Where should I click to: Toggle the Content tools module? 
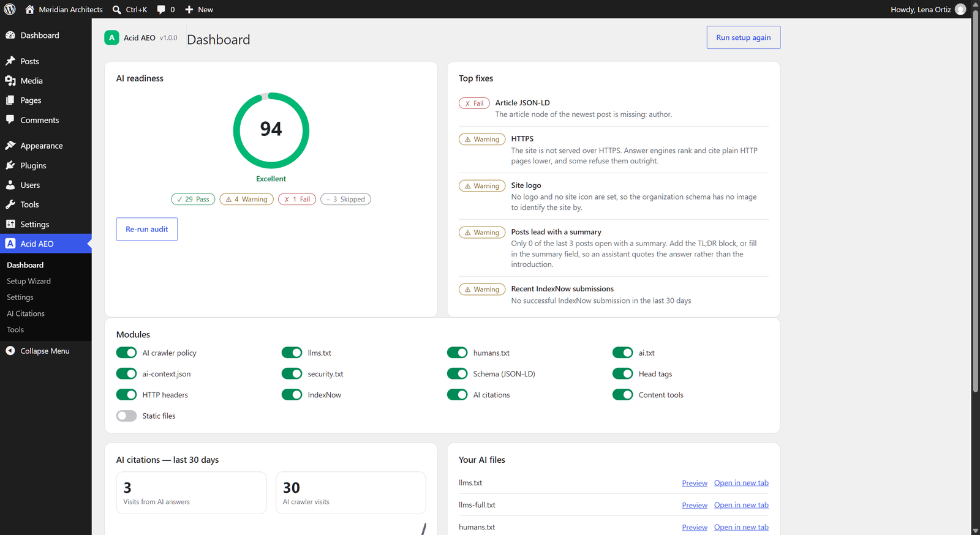tap(623, 395)
